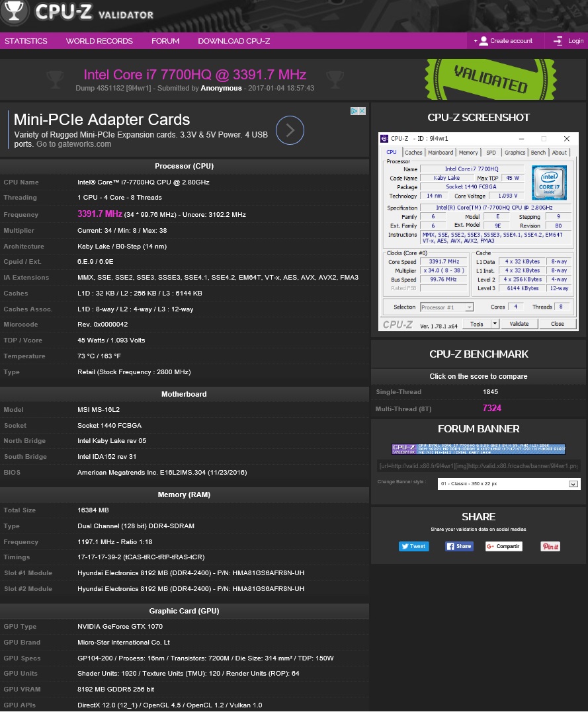Switch to the About tab in CPU-Z screenshot
Viewport: 588px width, 712px height.
560,153
